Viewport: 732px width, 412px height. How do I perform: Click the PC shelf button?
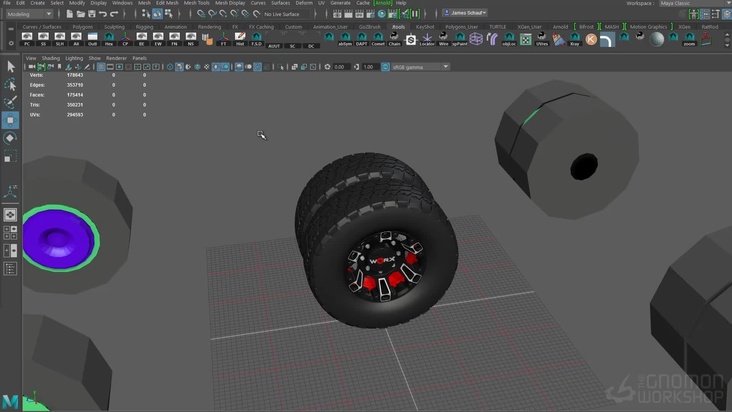pyautogui.click(x=27, y=39)
